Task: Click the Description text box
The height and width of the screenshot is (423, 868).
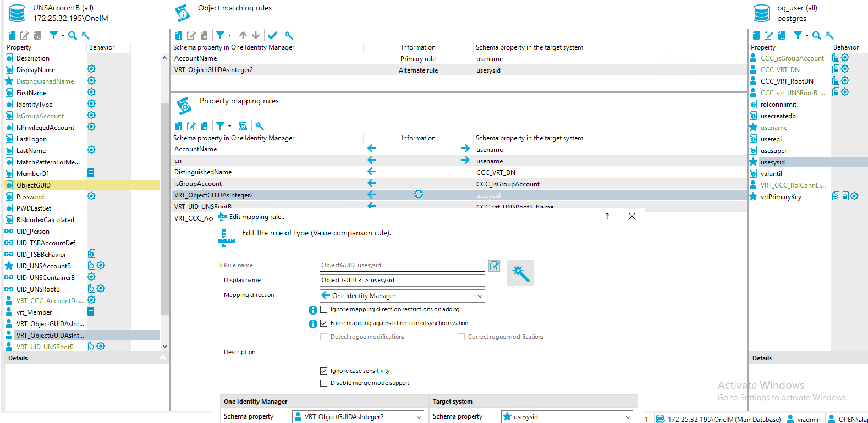Action: tap(479, 355)
